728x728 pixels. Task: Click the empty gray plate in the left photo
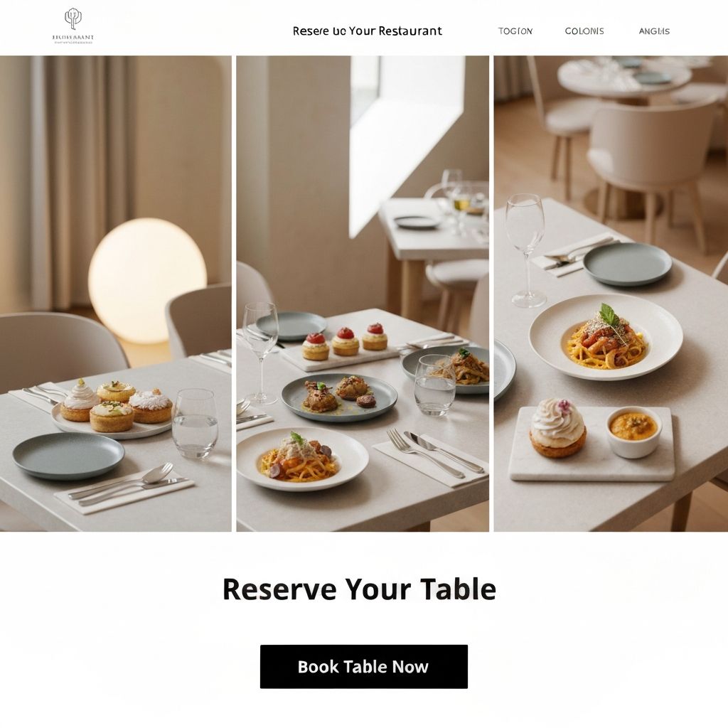pyautogui.click(x=69, y=456)
